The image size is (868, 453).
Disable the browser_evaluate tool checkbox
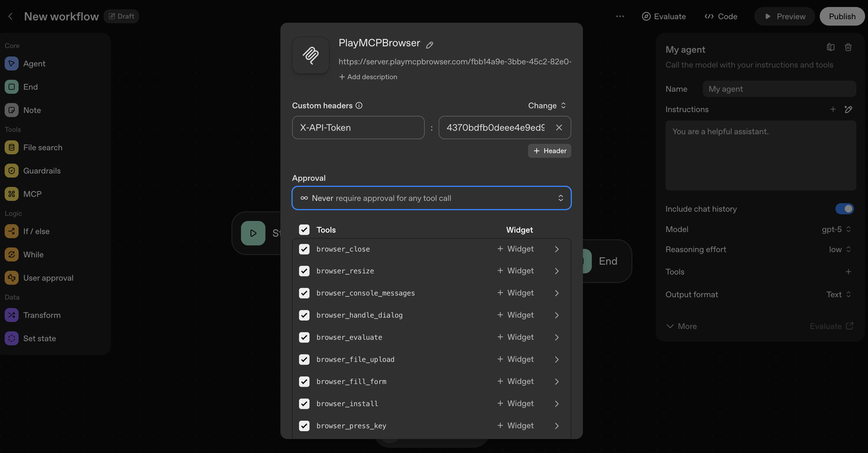point(304,337)
